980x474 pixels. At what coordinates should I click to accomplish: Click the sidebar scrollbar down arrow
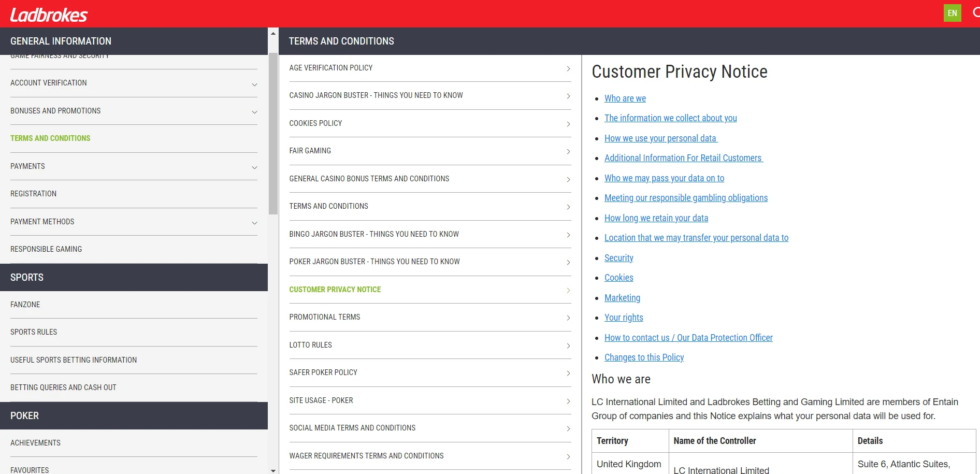[273, 470]
